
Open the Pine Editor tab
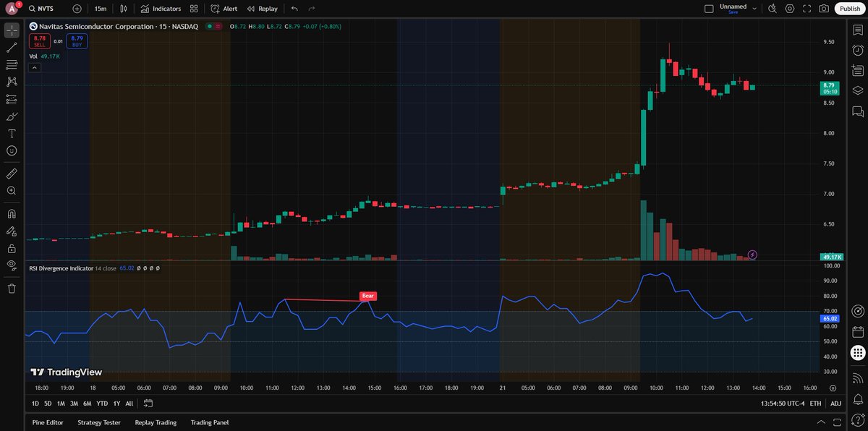click(47, 422)
